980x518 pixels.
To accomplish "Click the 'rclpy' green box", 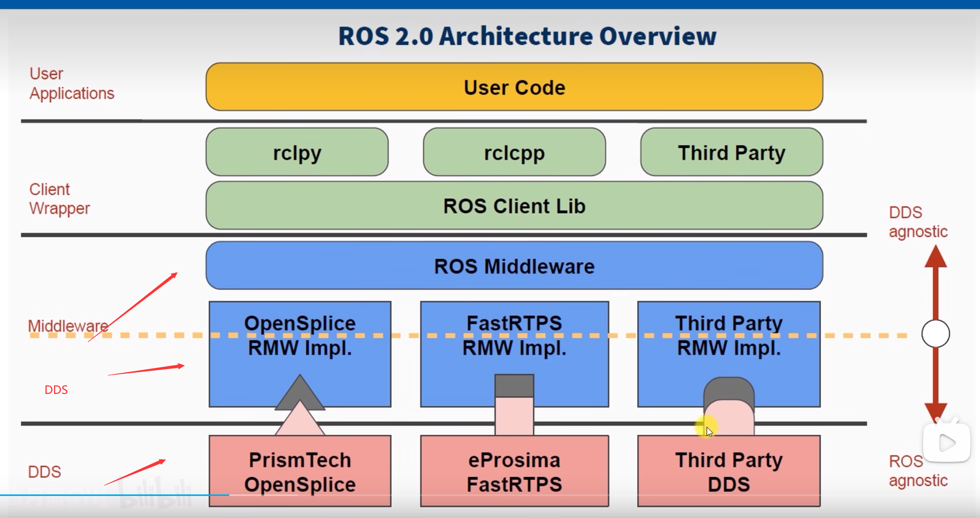I will point(297,152).
